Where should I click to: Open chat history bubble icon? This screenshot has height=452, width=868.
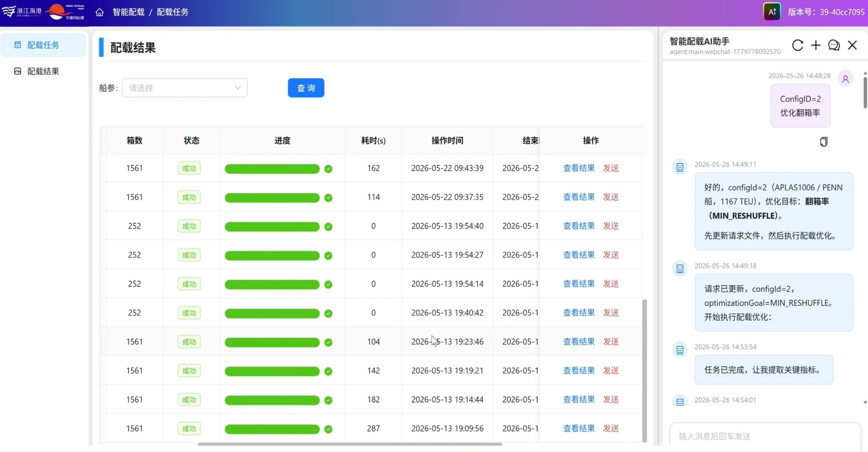click(x=834, y=45)
